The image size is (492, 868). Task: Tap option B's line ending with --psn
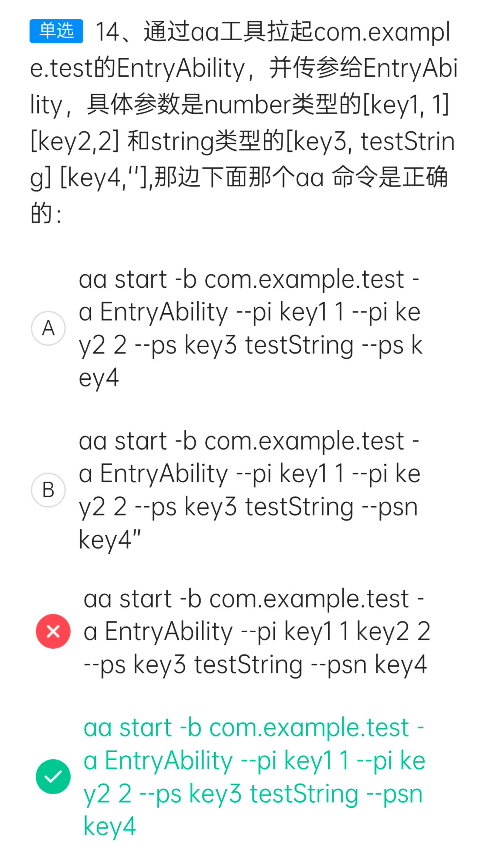click(248, 507)
